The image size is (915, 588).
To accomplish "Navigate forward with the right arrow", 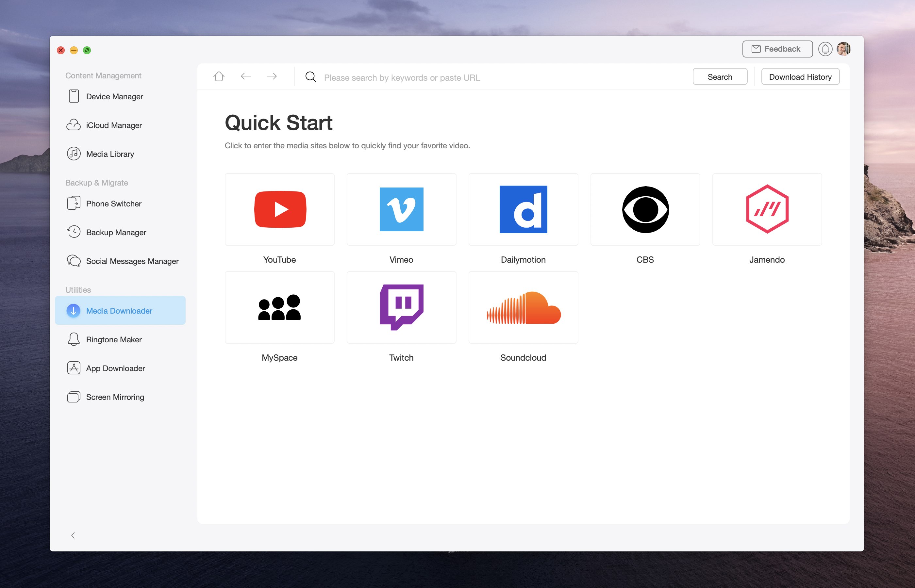I will (272, 76).
